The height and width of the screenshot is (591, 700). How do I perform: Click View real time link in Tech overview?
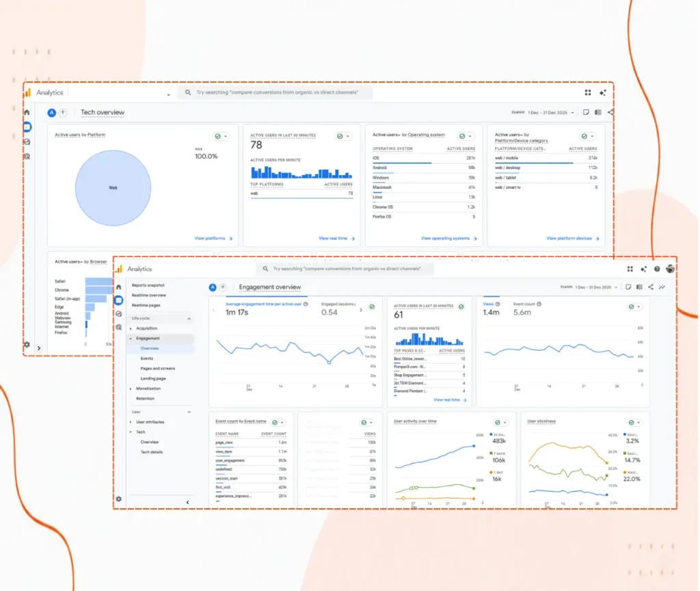336,239
